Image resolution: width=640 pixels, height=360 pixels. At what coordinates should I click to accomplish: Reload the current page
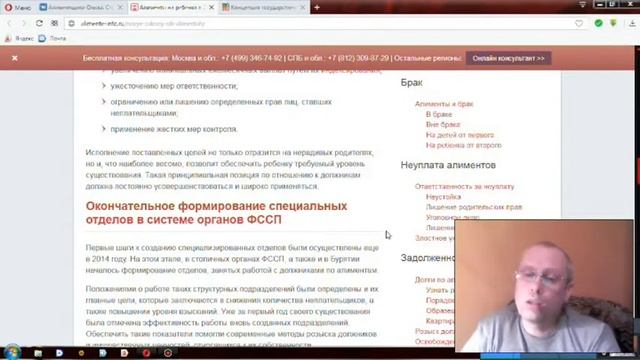[39, 23]
